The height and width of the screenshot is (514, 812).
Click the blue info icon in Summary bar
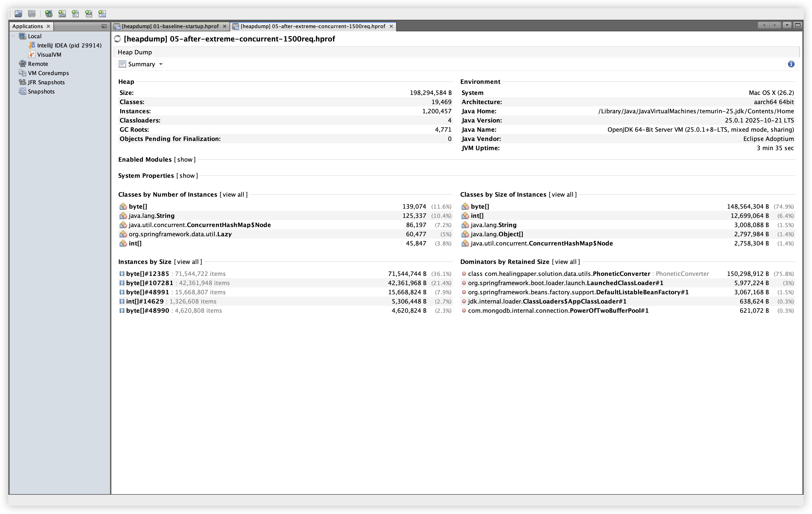pyautogui.click(x=791, y=64)
